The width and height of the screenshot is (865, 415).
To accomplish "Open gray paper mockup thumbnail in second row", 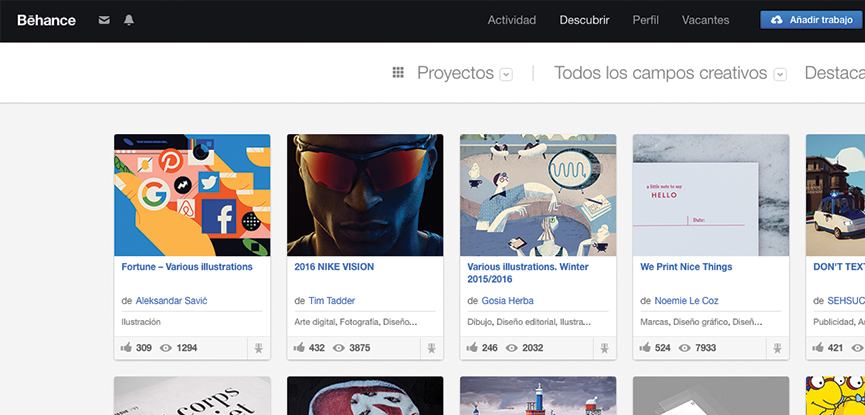I will 711,396.
